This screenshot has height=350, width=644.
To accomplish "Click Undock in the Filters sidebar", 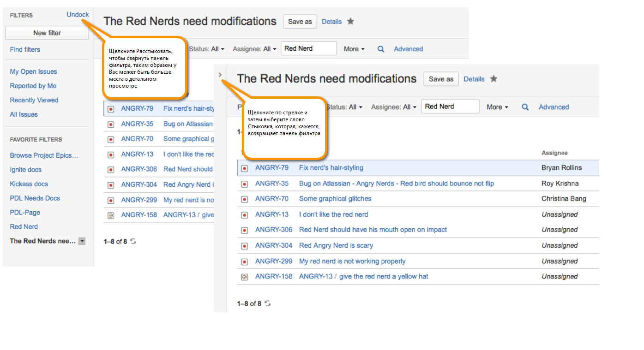I will coord(78,15).
